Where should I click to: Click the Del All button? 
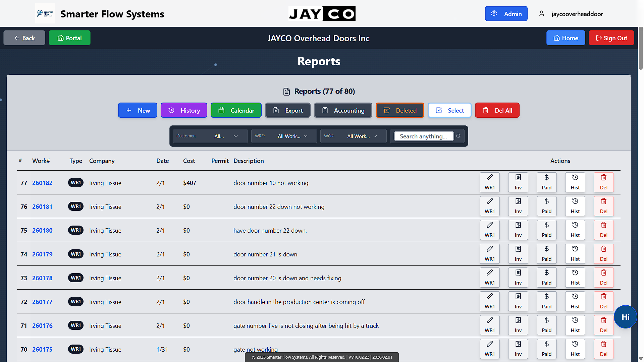[497, 110]
